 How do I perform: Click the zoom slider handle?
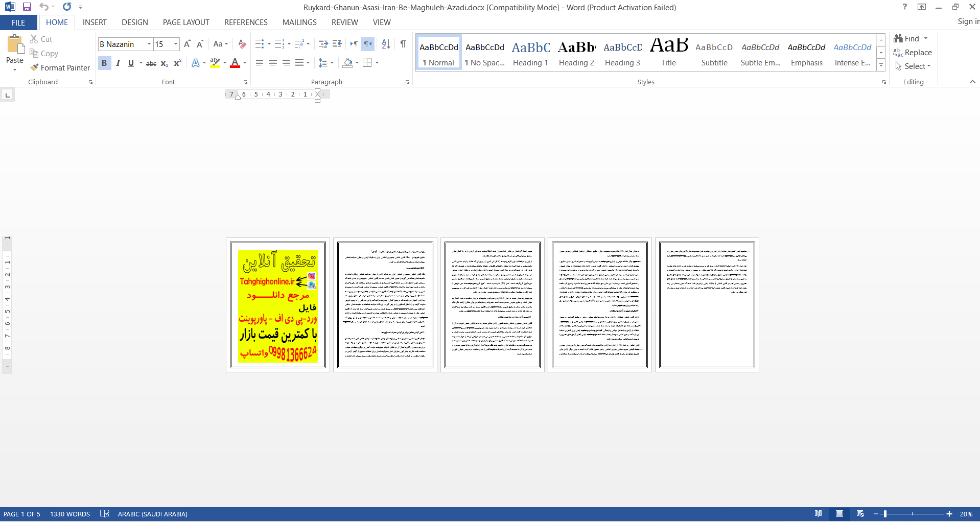click(885, 514)
